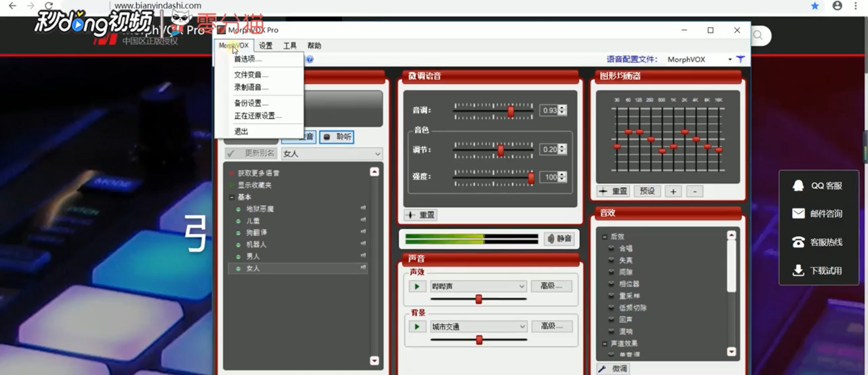This screenshot has height=375, width=868.
Task: Toggle the 回声 echo effect
Action: pyautogui.click(x=624, y=319)
